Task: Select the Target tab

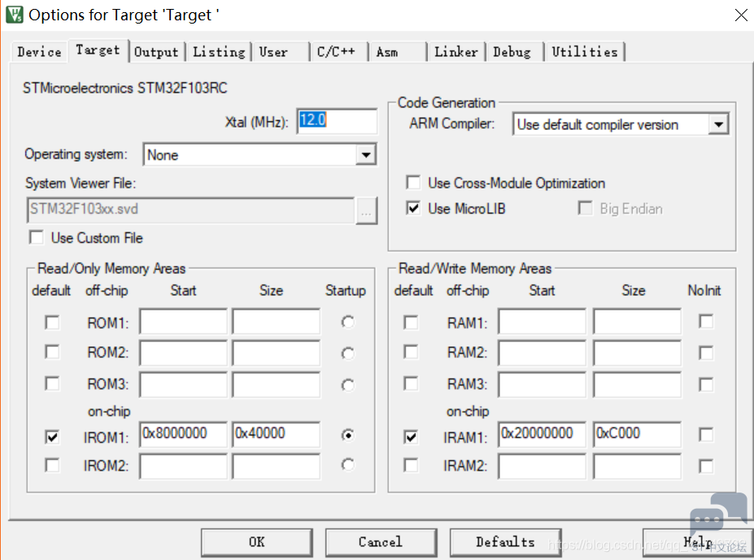Action: pyautogui.click(x=98, y=50)
